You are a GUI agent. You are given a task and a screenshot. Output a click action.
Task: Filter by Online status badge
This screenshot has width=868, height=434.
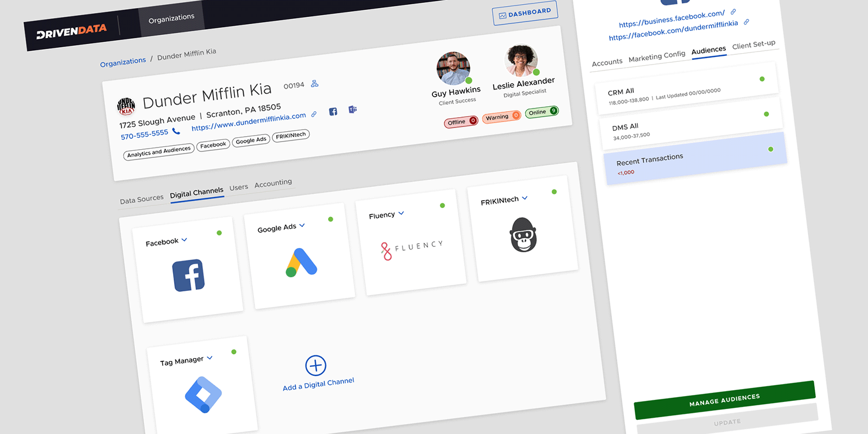[x=542, y=112]
